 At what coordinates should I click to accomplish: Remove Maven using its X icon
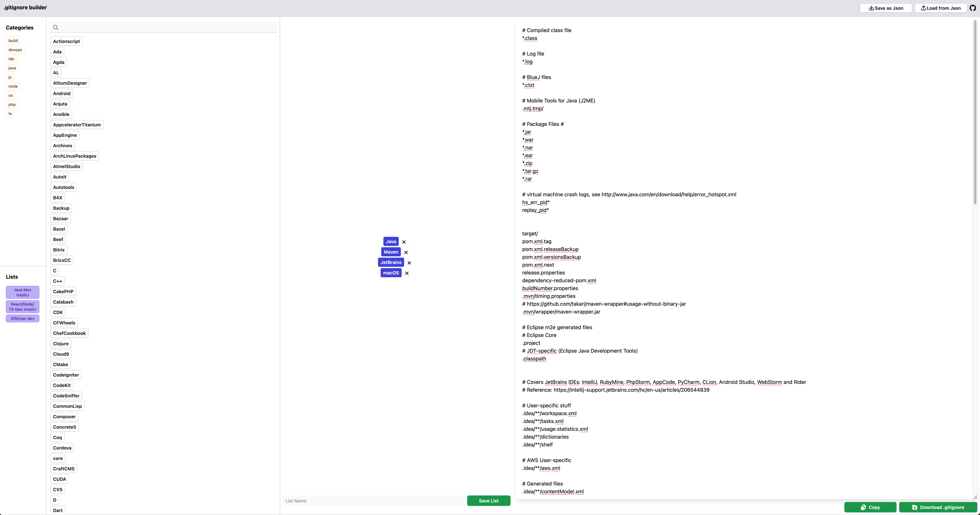point(406,252)
